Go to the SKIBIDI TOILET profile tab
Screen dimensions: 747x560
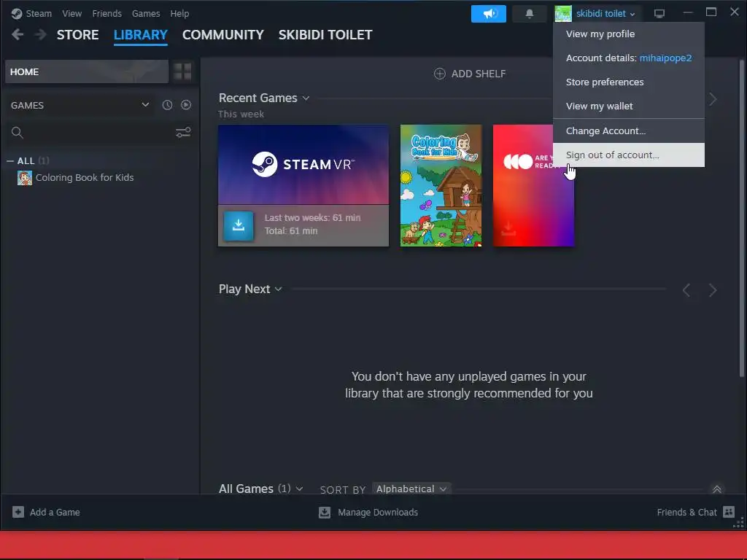point(325,35)
